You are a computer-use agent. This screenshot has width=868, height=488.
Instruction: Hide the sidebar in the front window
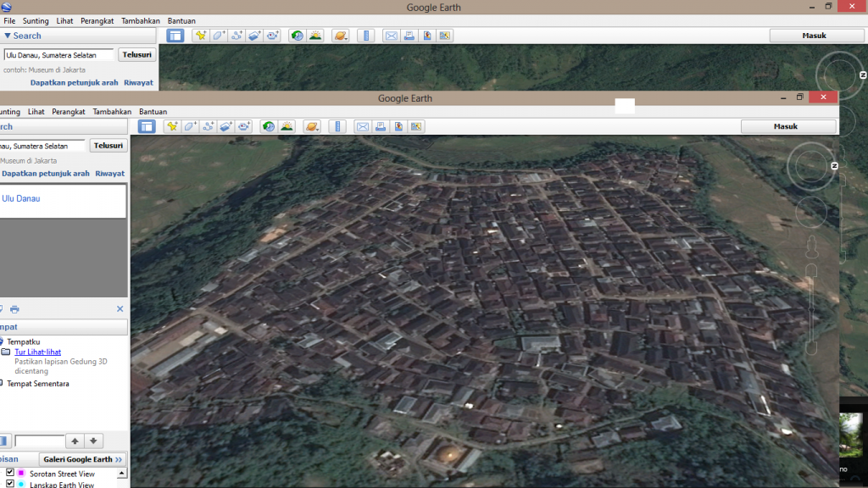click(147, 126)
